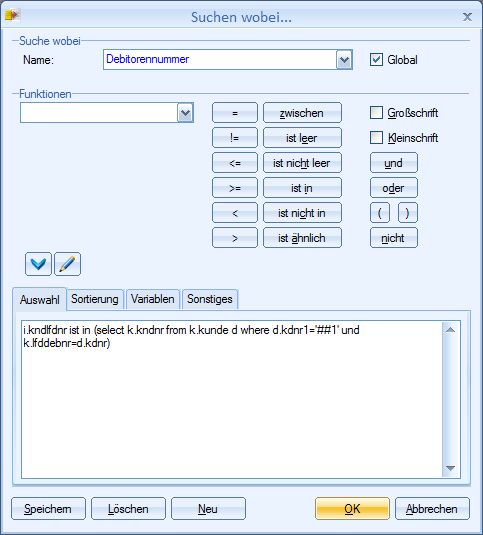Insert the not-equal operator
Image resolution: width=483 pixels, height=535 pixels.
pyautogui.click(x=235, y=138)
